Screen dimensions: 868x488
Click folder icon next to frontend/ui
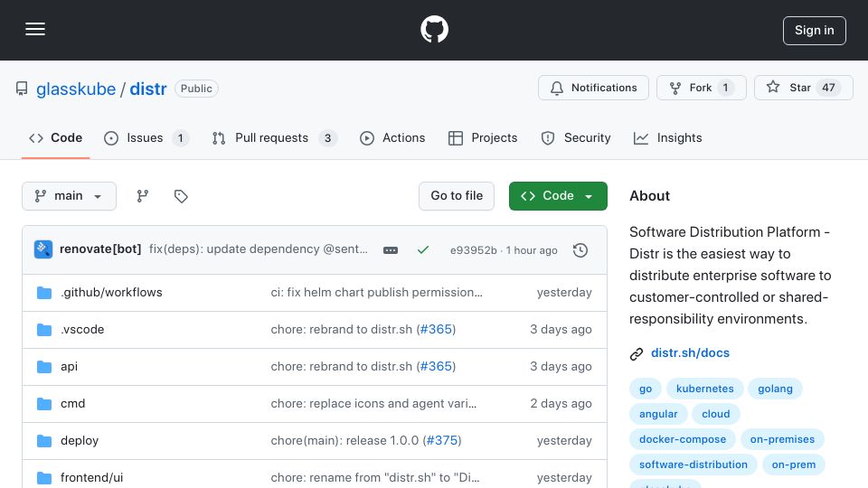tap(43, 477)
